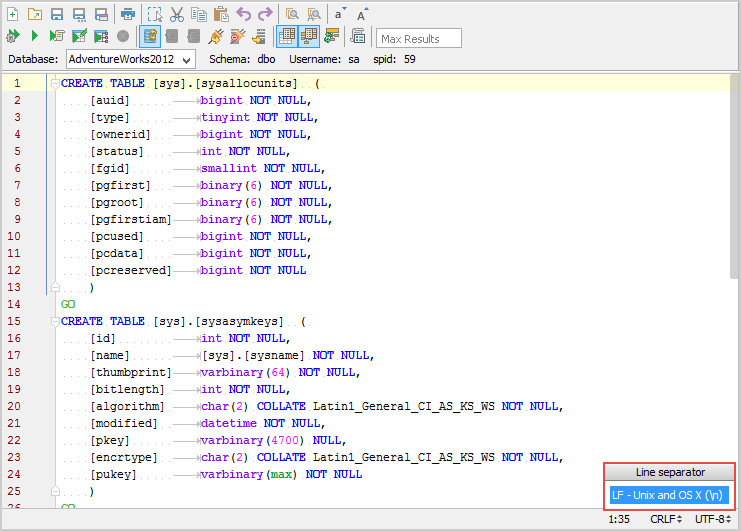This screenshot has width=741, height=531.
Task: Cut selection with scissors icon
Action: [177, 15]
